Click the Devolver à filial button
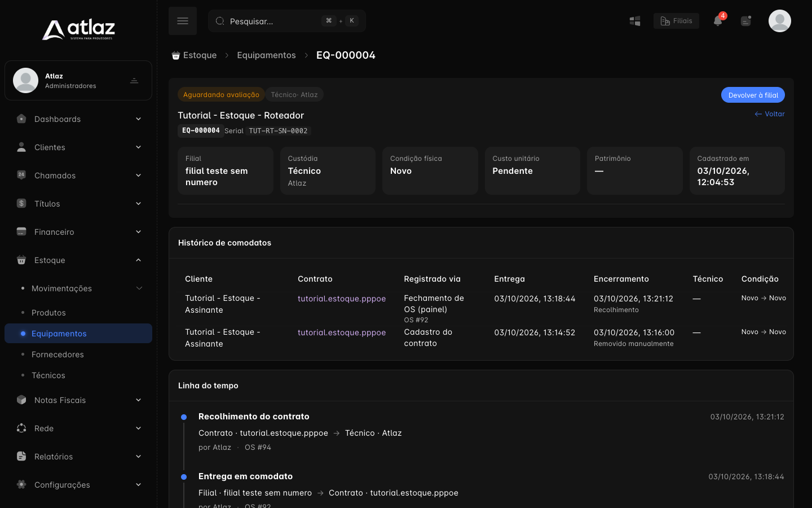The image size is (812, 508). pyautogui.click(x=753, y=95)
